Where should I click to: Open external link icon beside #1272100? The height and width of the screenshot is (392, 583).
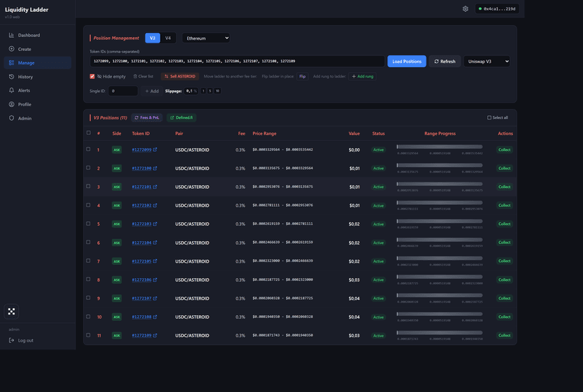155,168
